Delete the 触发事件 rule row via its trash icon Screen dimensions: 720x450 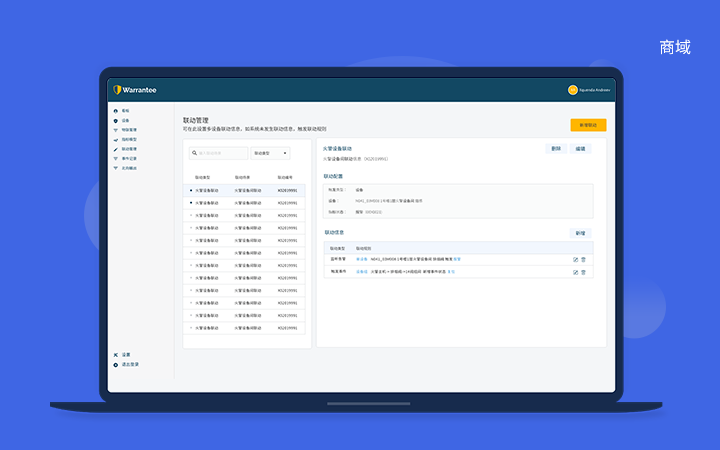(x=584, y=272)
